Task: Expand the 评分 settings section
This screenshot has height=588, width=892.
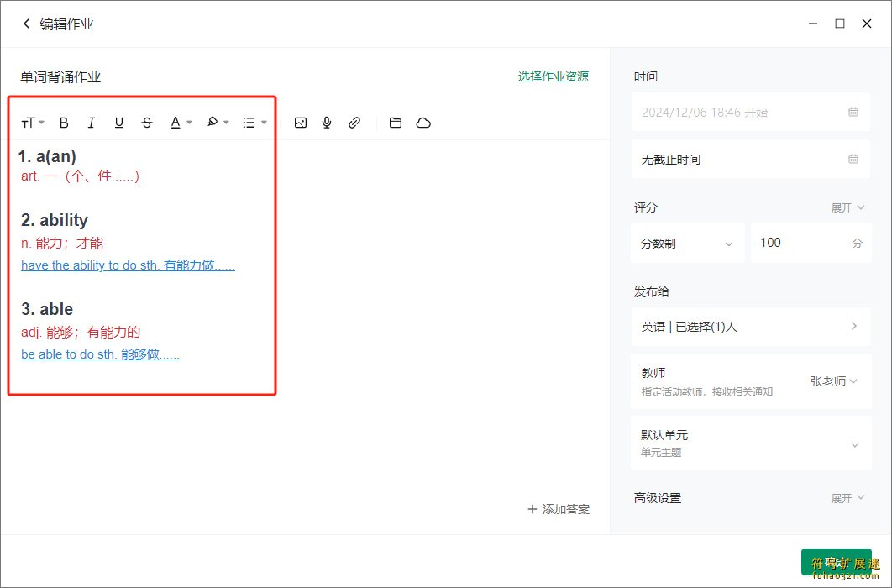Action: click(x=847, y=207)
